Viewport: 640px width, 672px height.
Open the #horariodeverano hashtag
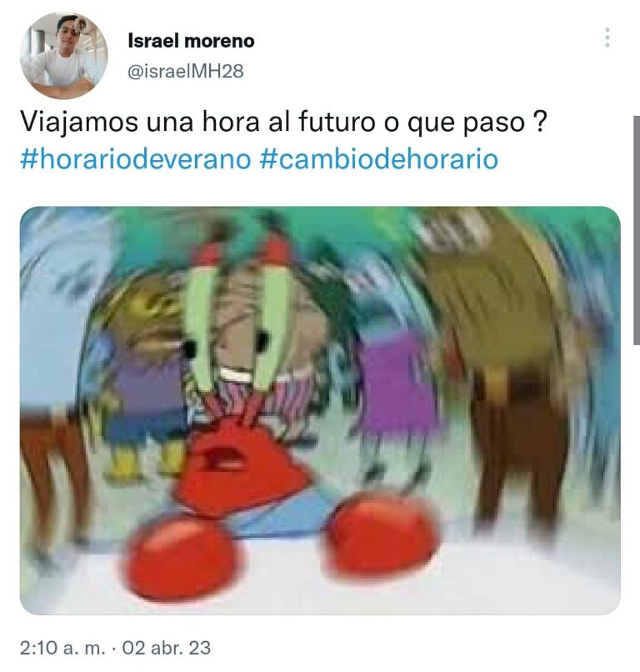[x=135, y=159]
